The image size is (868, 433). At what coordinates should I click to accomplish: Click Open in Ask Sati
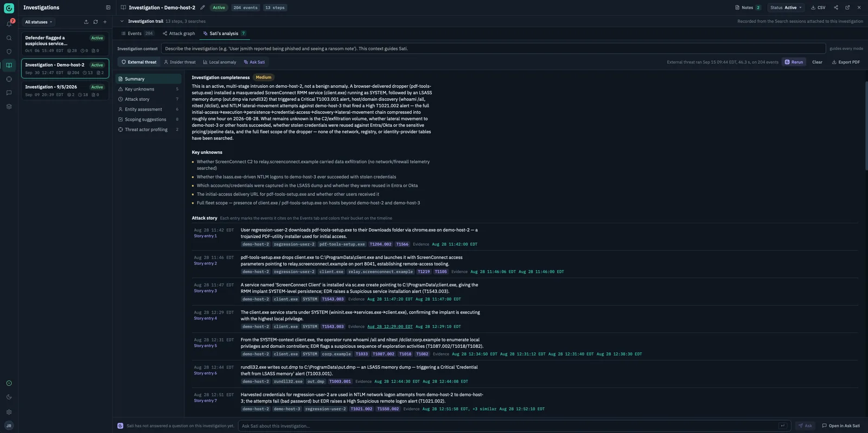point(841,426)
